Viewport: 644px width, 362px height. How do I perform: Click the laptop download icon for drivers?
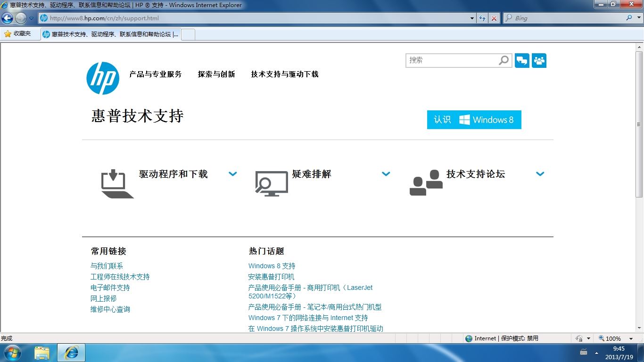point(117,184)
